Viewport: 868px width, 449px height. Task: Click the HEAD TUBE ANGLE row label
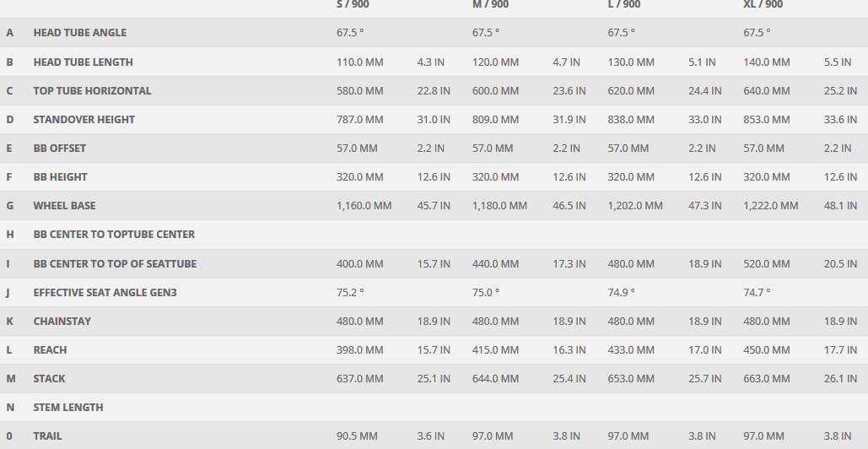[x=79, y=33]
